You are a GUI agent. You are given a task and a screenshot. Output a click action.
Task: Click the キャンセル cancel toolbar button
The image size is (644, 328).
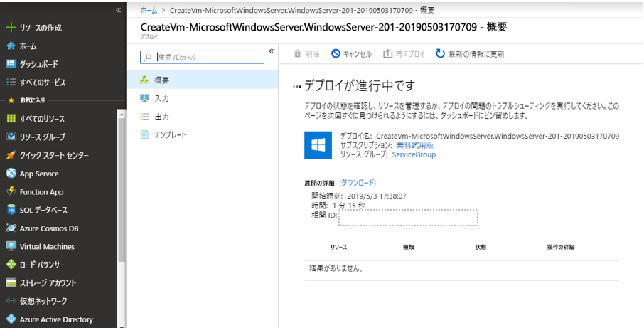pyautogui.click(x=351, y=54)
